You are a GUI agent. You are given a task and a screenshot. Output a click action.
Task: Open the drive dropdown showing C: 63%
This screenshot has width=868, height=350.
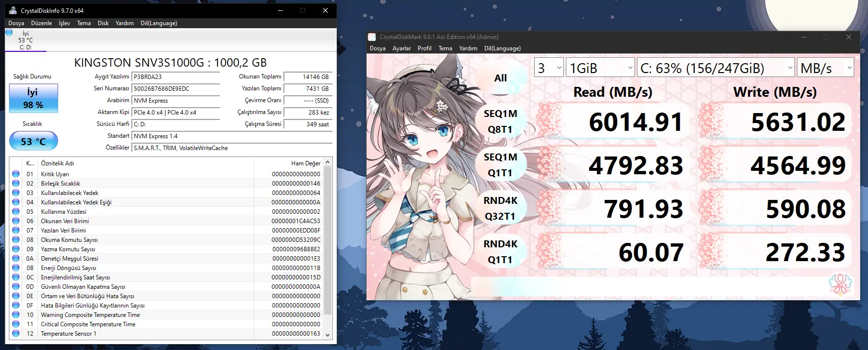pyautogui.click(x=716, y=68)
